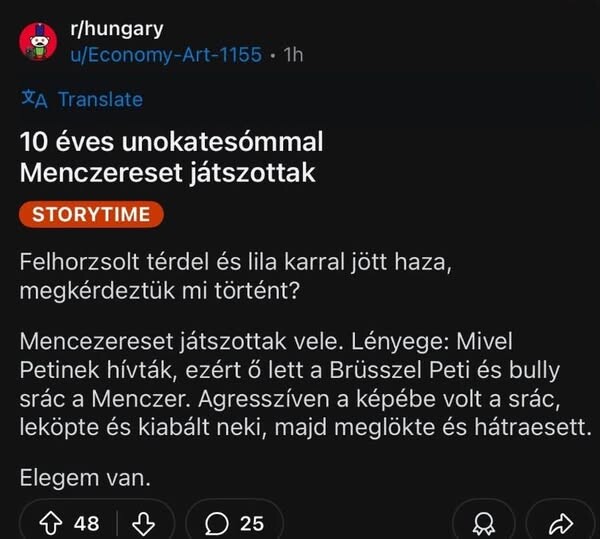The image size is (600, 539).
Task: Open comments via the speech bubble icon
Action: tap(216, 522)
